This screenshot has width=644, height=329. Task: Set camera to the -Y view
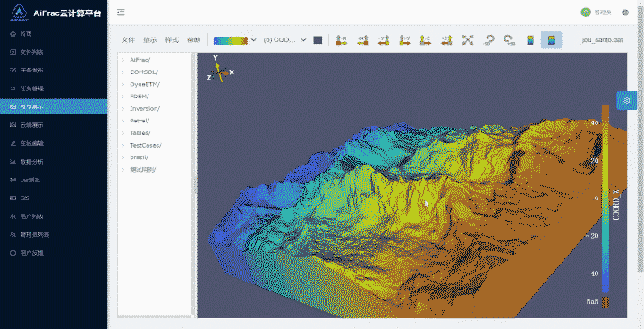(x=384, y=40)
